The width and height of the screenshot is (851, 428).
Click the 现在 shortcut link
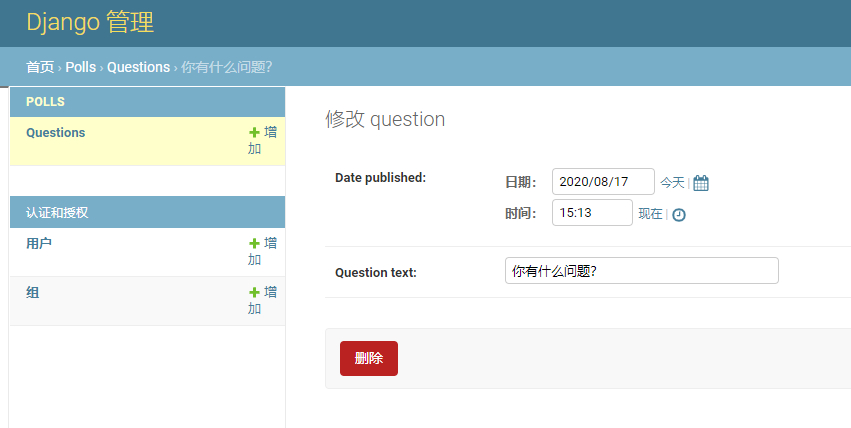[x=650, y=214]
